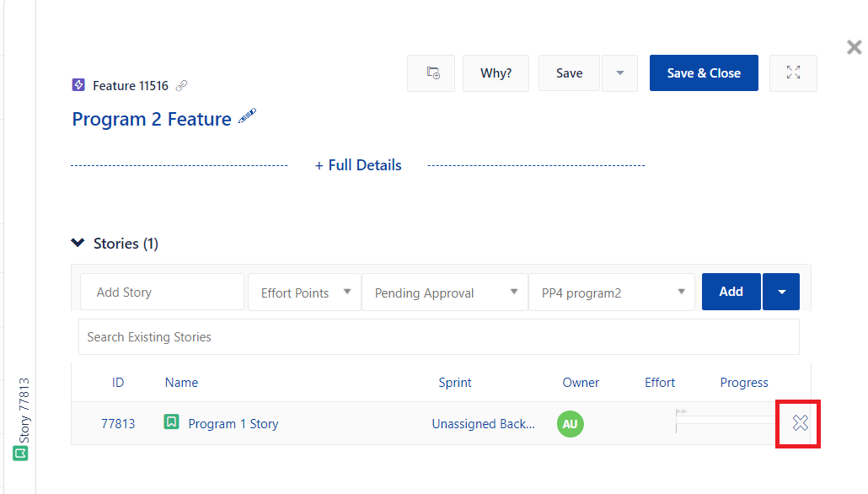The image size is (868, 494).
Task: Click the Search Existing Stories field
Action: pos(438,337)
